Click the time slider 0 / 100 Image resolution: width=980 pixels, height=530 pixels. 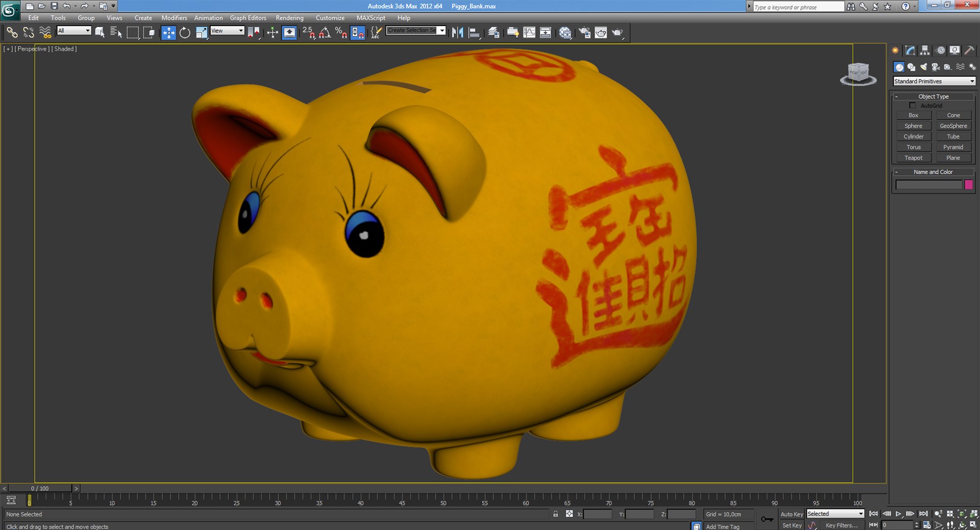[x=40, y=489]
